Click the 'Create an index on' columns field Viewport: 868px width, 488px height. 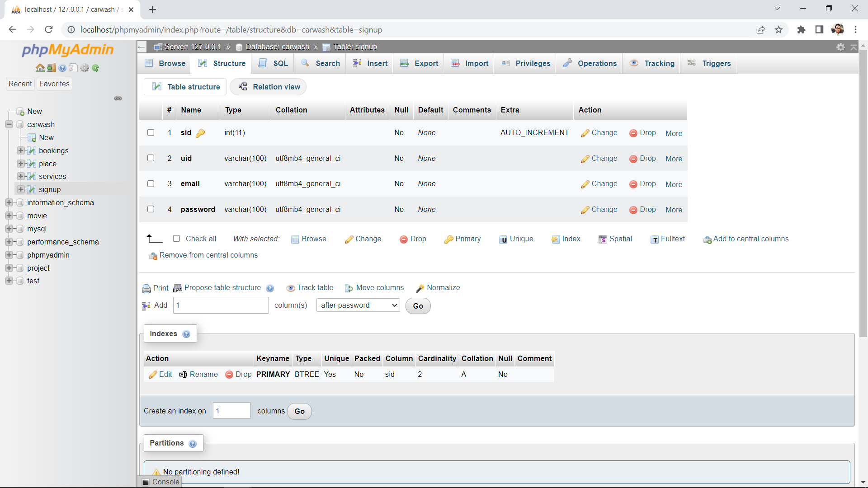pos(231,410)
